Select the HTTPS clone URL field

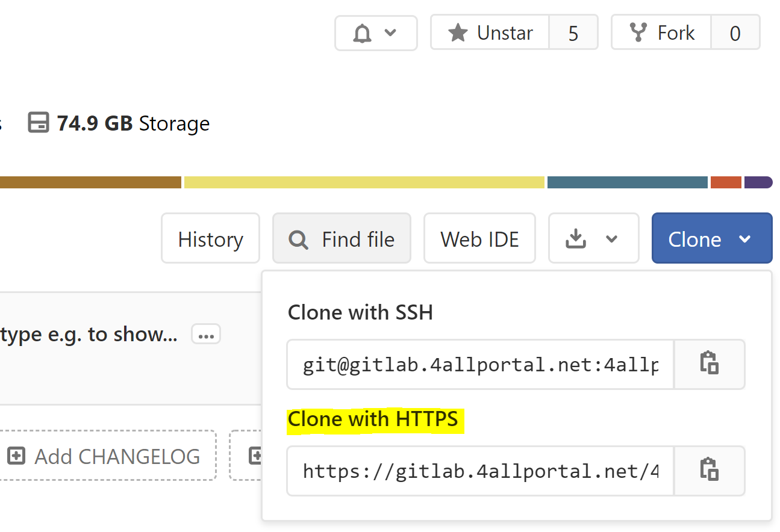[481, 471]
